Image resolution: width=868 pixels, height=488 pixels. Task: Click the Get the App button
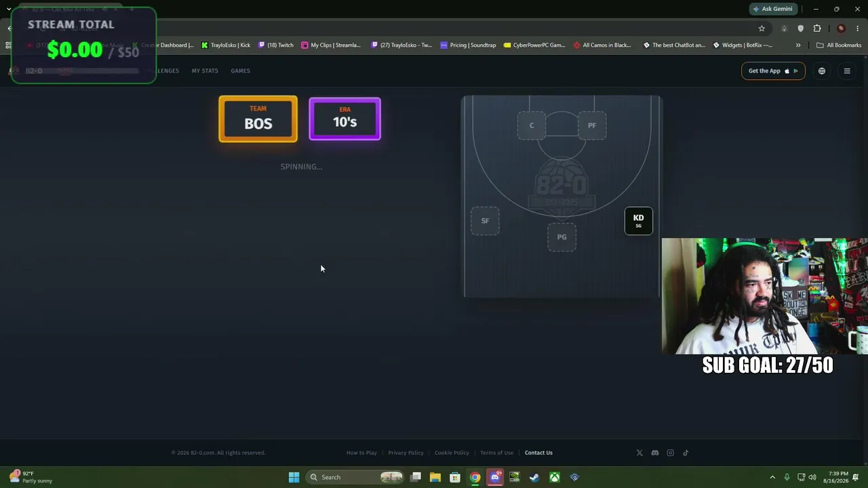click(x=773, y=71)
